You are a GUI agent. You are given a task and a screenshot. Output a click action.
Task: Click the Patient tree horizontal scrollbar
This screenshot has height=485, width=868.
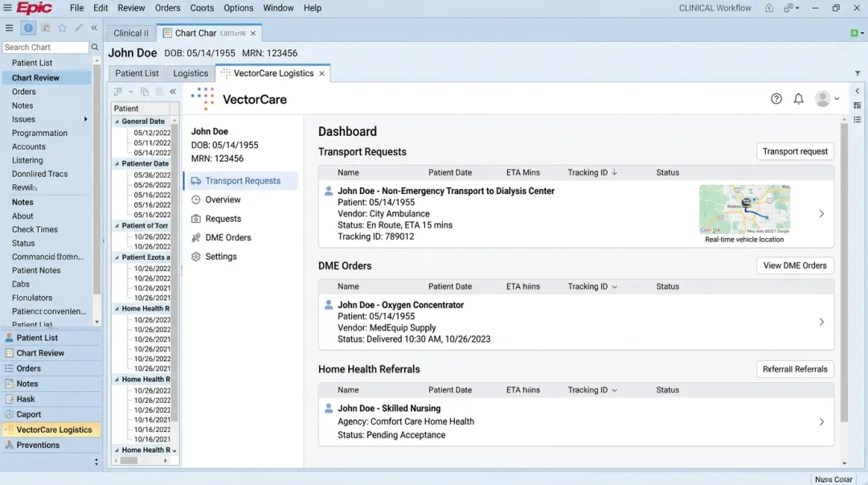pyautogui.click(x=129, y=461)
